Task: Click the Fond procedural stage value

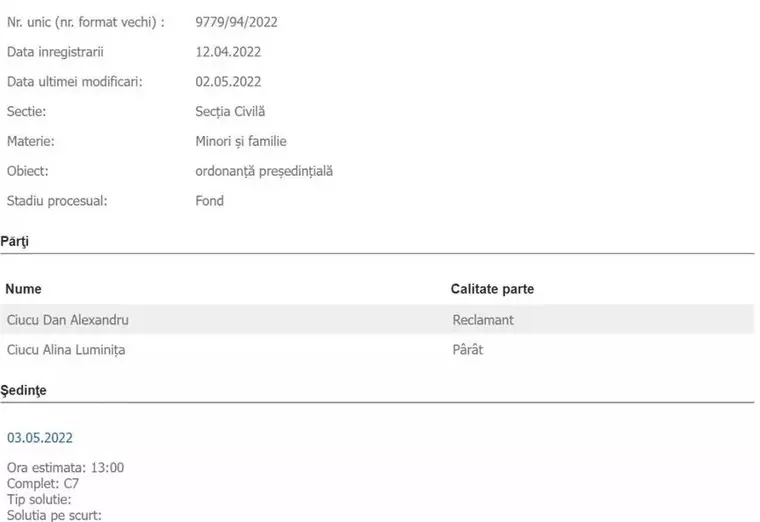Action: (210, 201)
